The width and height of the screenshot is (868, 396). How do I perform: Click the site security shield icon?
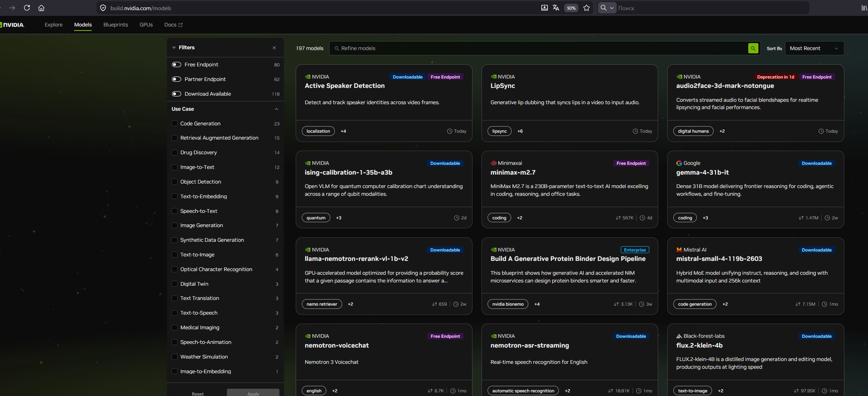[103, 8]
